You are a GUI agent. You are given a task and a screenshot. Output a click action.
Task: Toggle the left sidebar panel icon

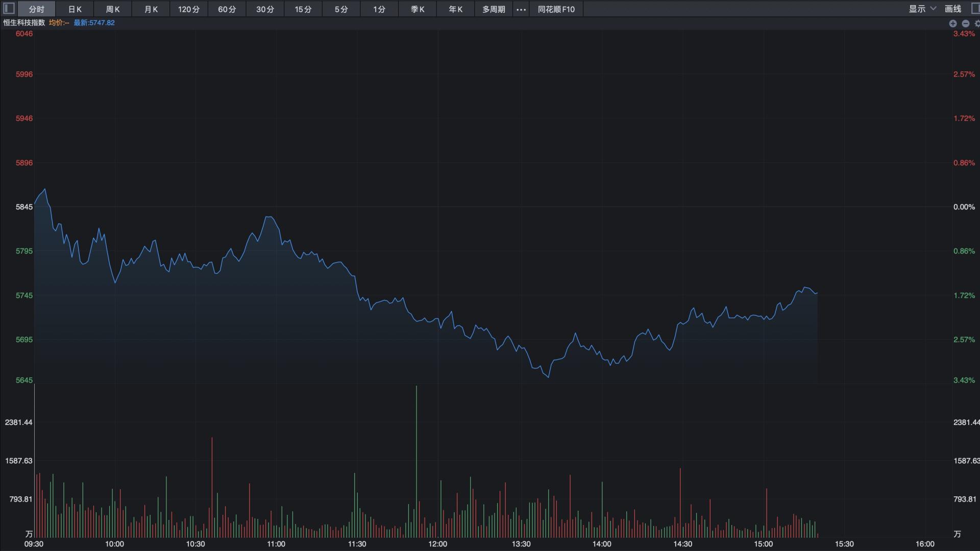click(9, 9)
